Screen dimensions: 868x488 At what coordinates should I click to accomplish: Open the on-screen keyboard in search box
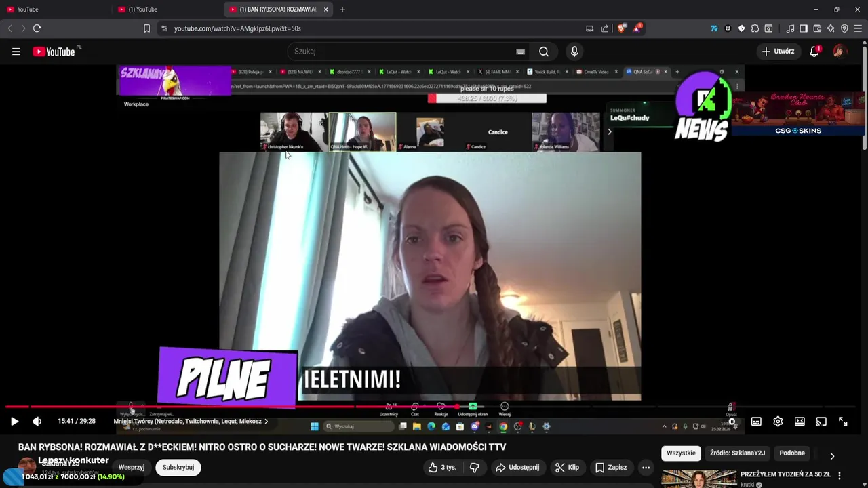[x=520, y=52]
